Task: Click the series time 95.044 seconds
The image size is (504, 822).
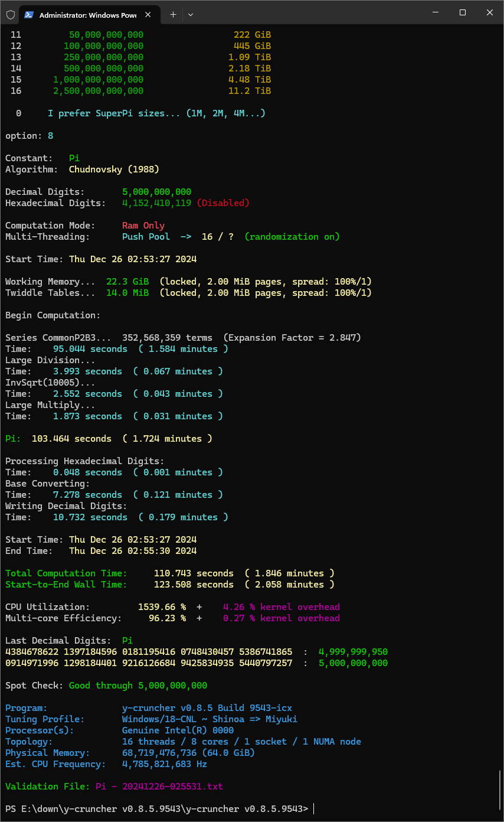Action: click(90, 349)
